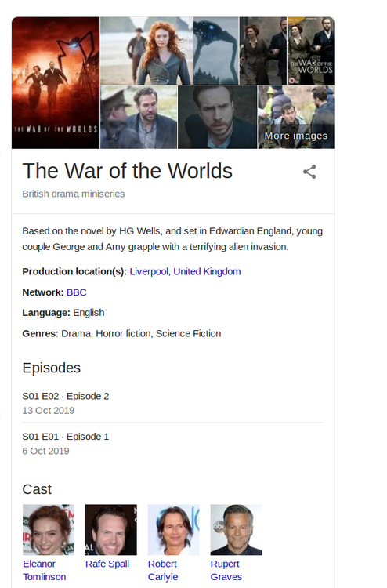This screenshot has width=387, height=588.
Task: Click the Language: English line
Action: 63,313
